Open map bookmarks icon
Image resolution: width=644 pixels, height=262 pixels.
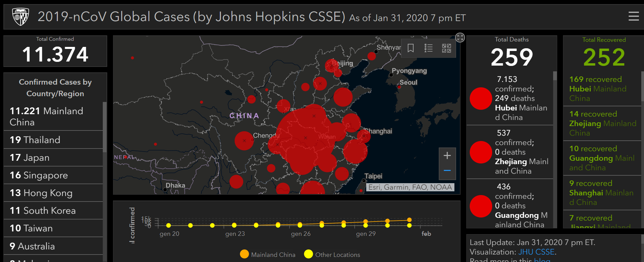(x=411, y=48)
